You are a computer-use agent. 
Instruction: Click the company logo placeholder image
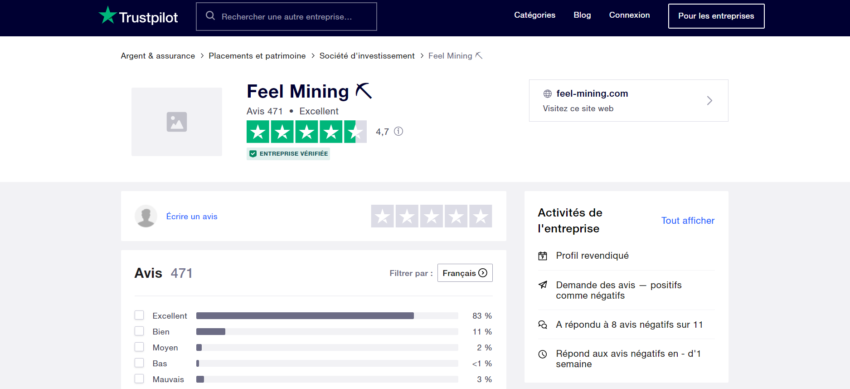[177, 122]
